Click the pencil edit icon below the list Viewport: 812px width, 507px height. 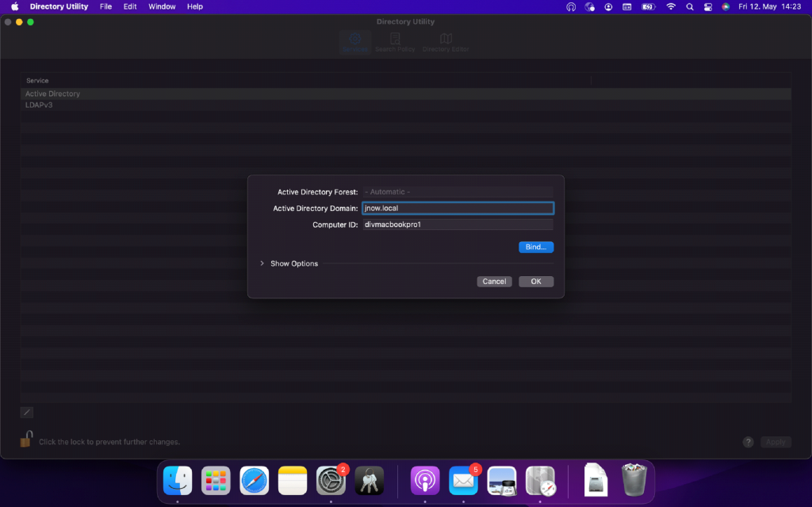point(27,413)
